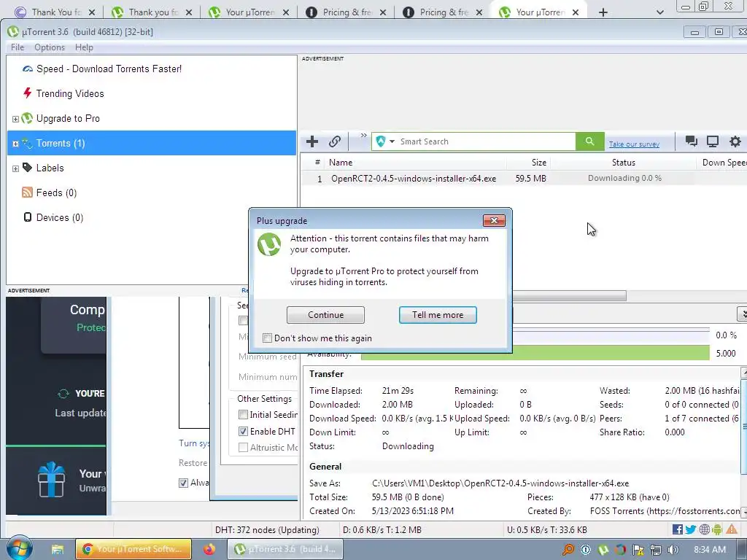
Task: Open the File menu
Action: point(18,47)
